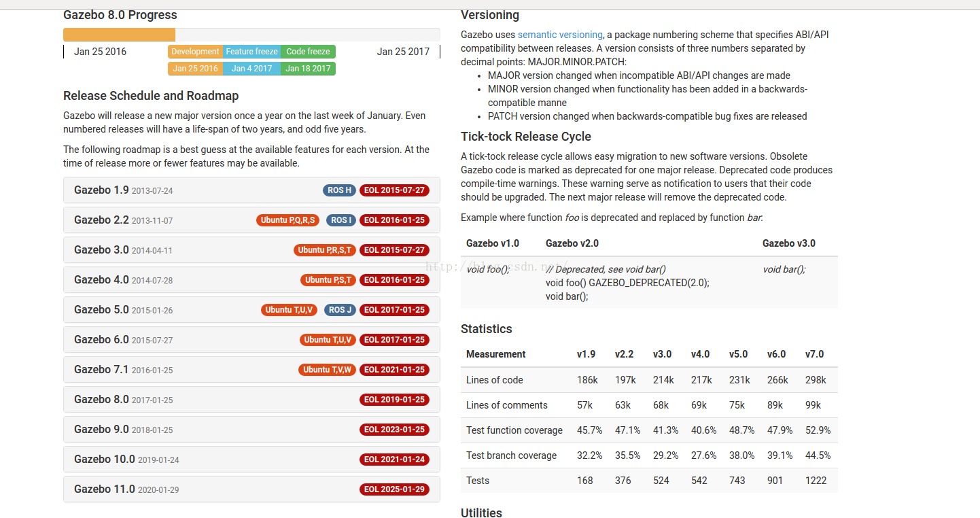The image size is (980, 518).
Task: Expand the Gazebo 7.1 release row
Action: point(251,370)
